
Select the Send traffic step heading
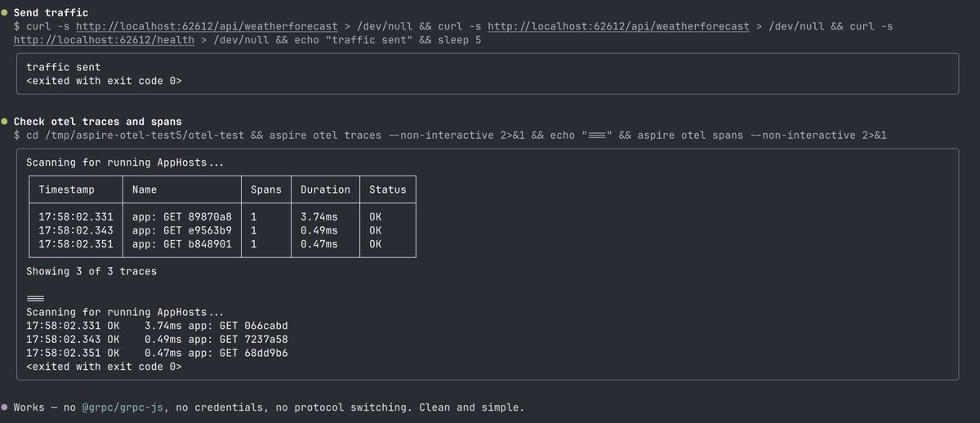(x=51, y=14)
